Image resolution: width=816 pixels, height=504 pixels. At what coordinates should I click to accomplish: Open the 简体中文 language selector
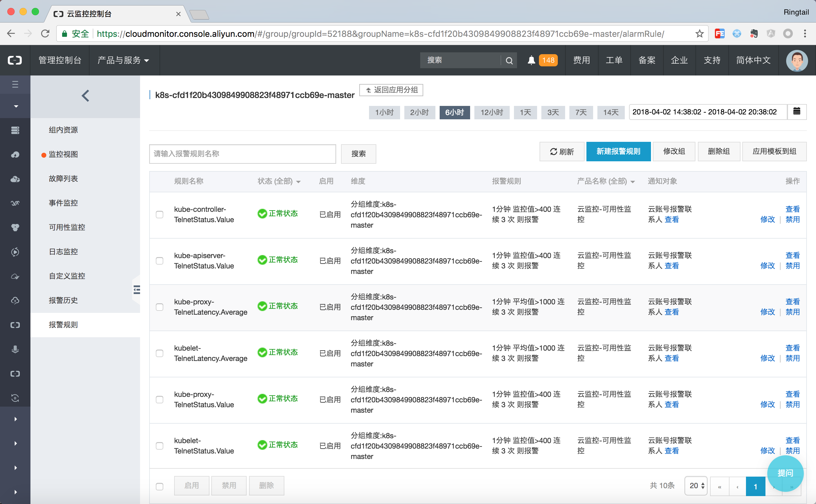[x=753, y=60]
